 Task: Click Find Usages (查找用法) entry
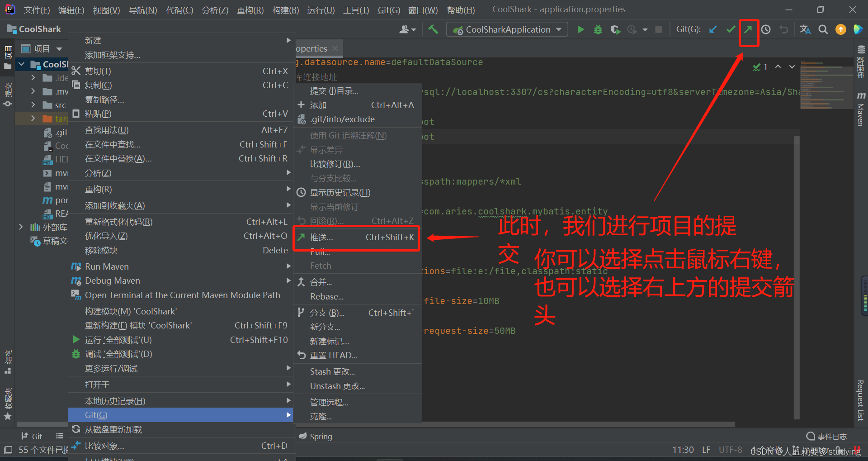[x=182, y=130]
